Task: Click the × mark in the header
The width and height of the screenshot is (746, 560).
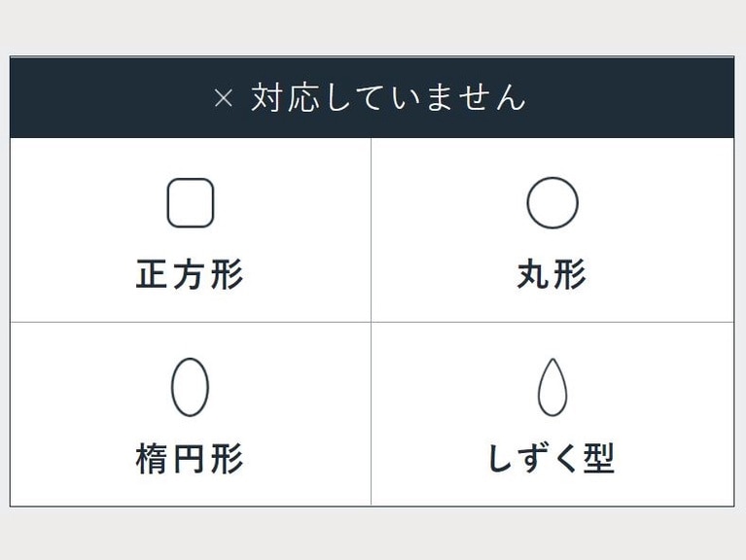Action: tap(224, 98)
